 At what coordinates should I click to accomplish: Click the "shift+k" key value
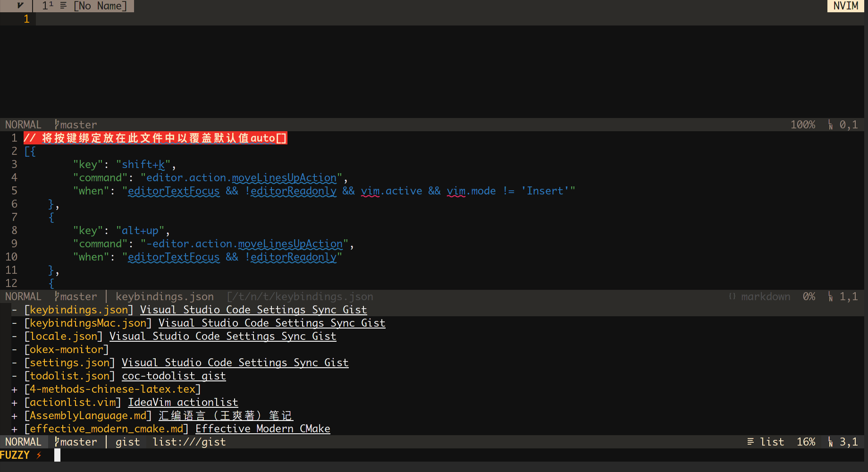pyautogui.click(x=143, y=164)
